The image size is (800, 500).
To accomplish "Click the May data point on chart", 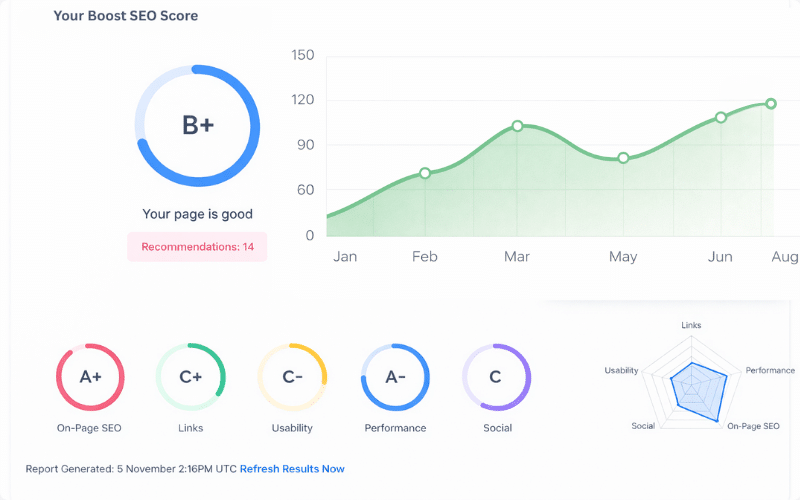I will 623,158.
